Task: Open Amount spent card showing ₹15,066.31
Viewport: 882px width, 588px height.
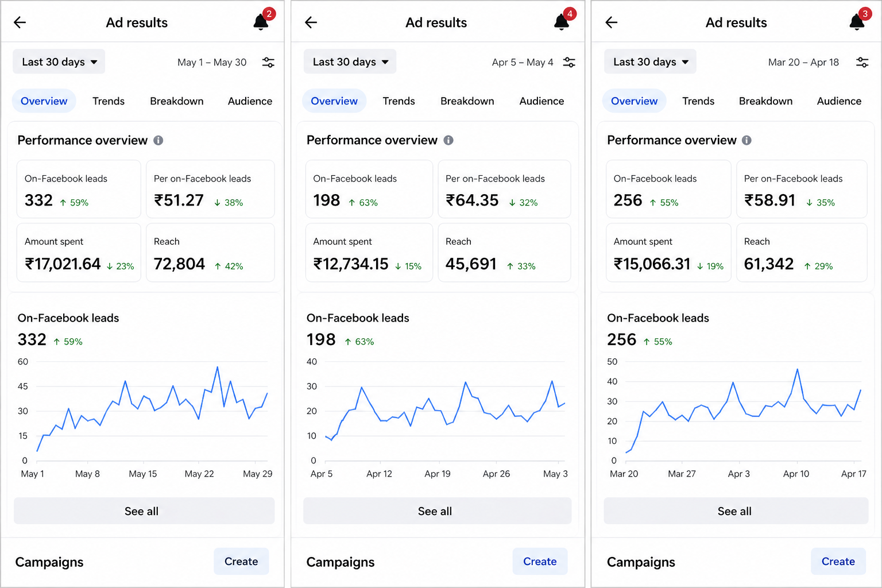Action: (668, 253)
